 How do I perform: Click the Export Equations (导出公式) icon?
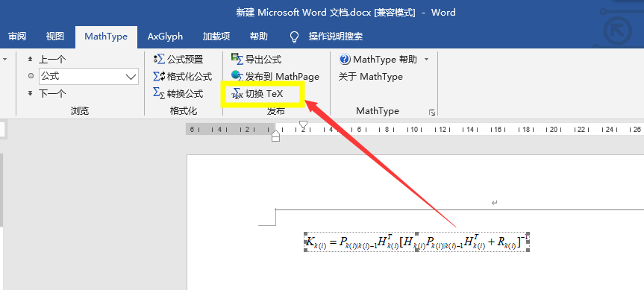pyautogui.click(x=237, y=59)
